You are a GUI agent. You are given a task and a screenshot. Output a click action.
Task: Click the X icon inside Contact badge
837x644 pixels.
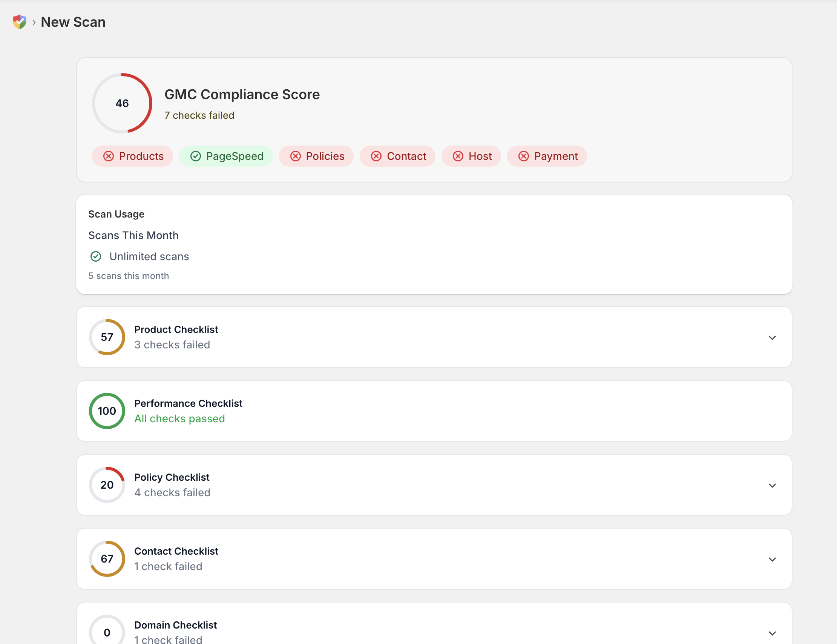point(376,156)
